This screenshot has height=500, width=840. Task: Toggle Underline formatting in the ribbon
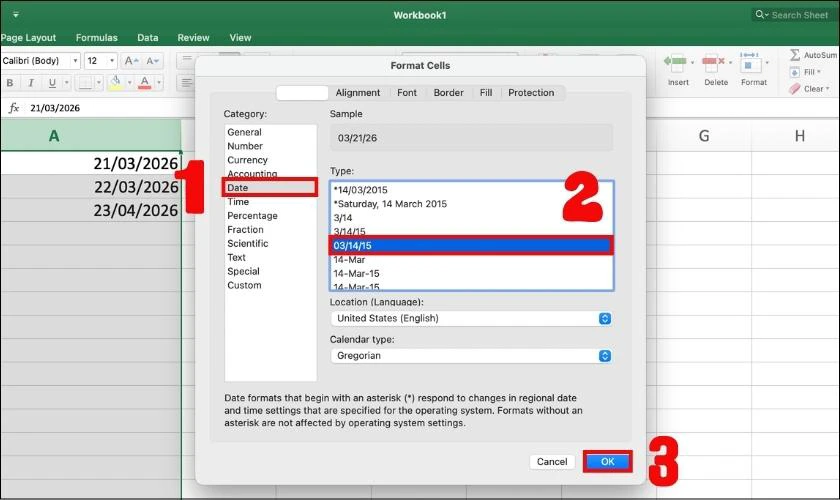pos(52,83)
